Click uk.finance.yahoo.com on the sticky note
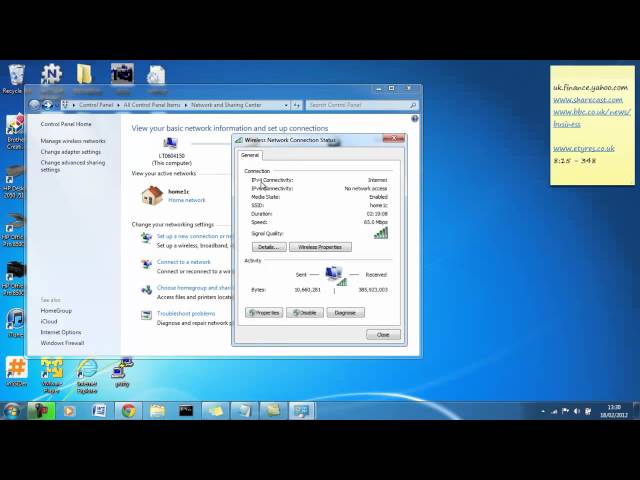Image resolution: width=640 pixels, height=480 pixels. coord(591,87)
